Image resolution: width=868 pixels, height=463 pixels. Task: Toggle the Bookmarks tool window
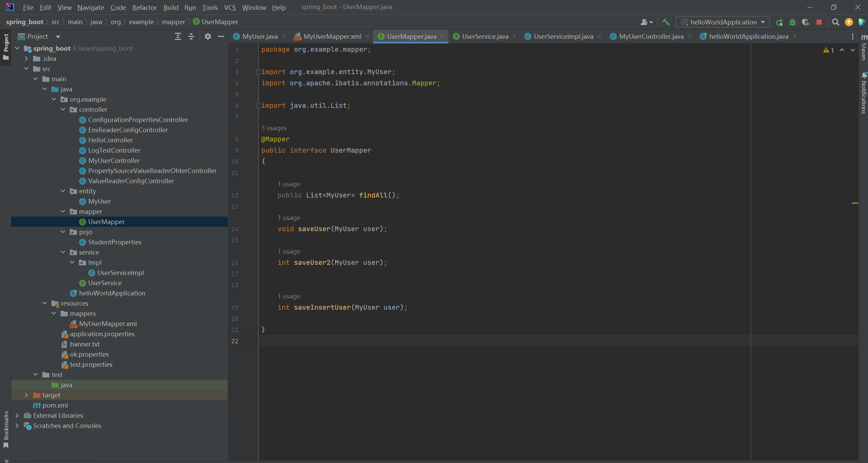coord(6,428)
